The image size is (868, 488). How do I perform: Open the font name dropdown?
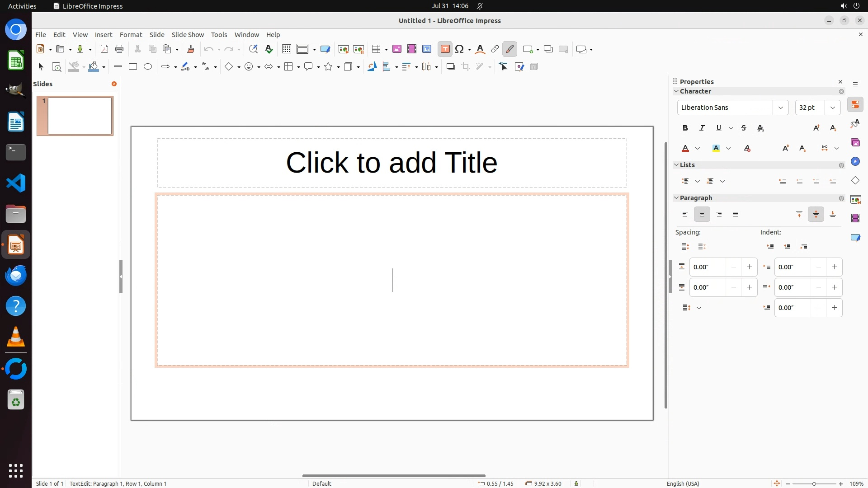click(780, 108)
